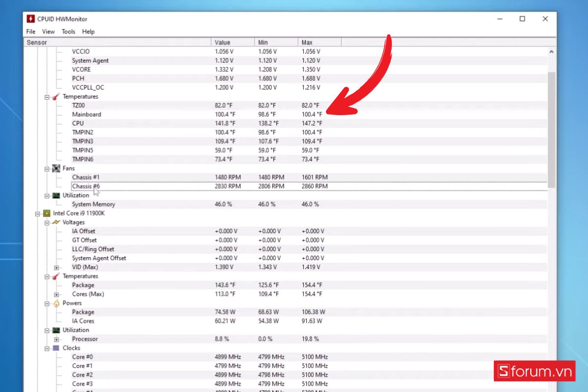Click the 2830 RPM fan value

click(x=228, y=186)
